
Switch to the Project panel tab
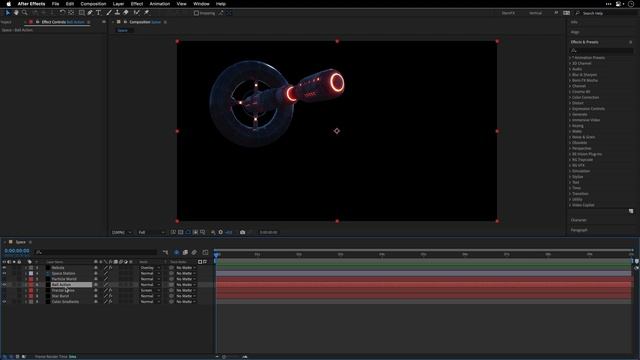6,22
